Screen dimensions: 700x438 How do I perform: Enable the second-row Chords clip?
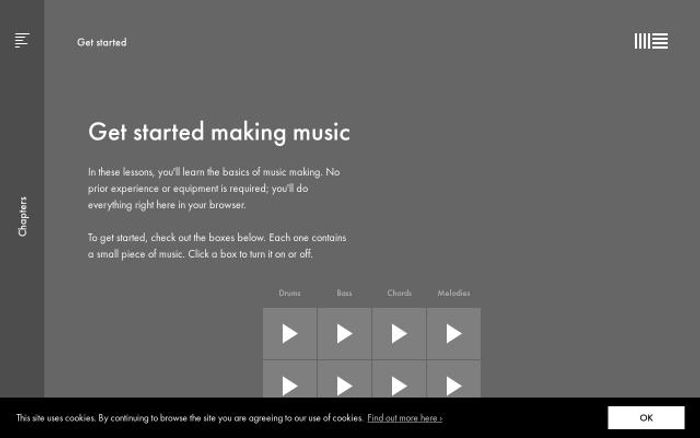coord(399,382)
